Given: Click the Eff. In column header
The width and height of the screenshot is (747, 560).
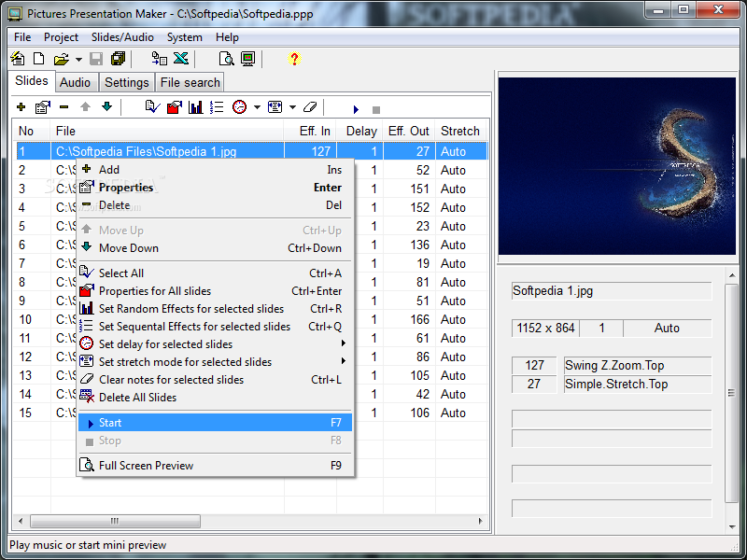Looking at the screenshot, I should point(310,131).
